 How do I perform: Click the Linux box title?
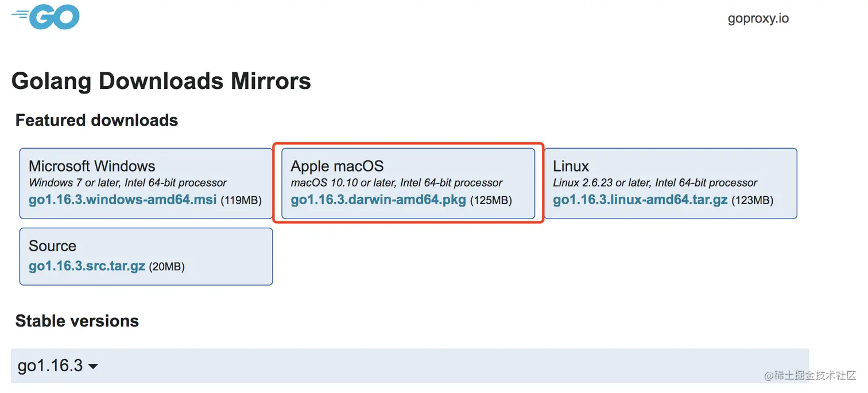pyautogui.click(x=571, y=166)
